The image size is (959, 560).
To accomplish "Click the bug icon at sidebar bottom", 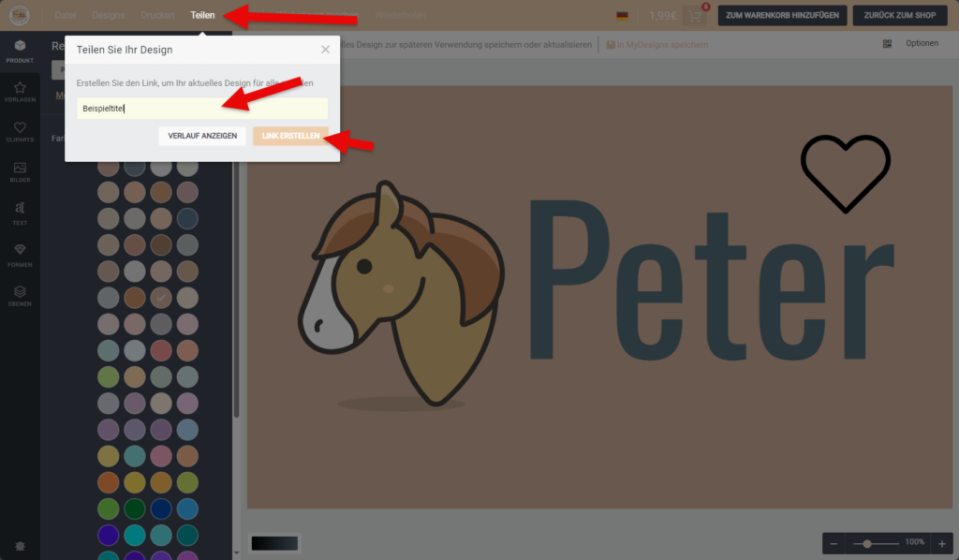I will coord(20,546).
